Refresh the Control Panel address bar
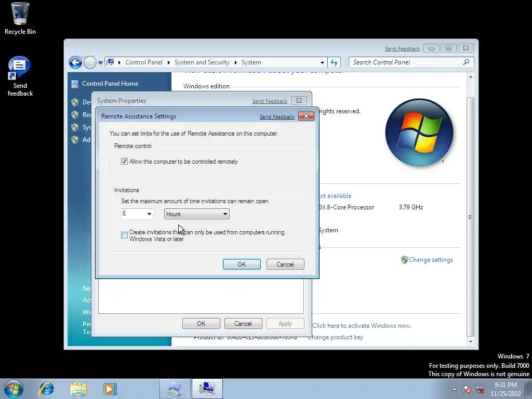Image resolution: width=532 pixels, height=399 pixels. coord(334,62)
